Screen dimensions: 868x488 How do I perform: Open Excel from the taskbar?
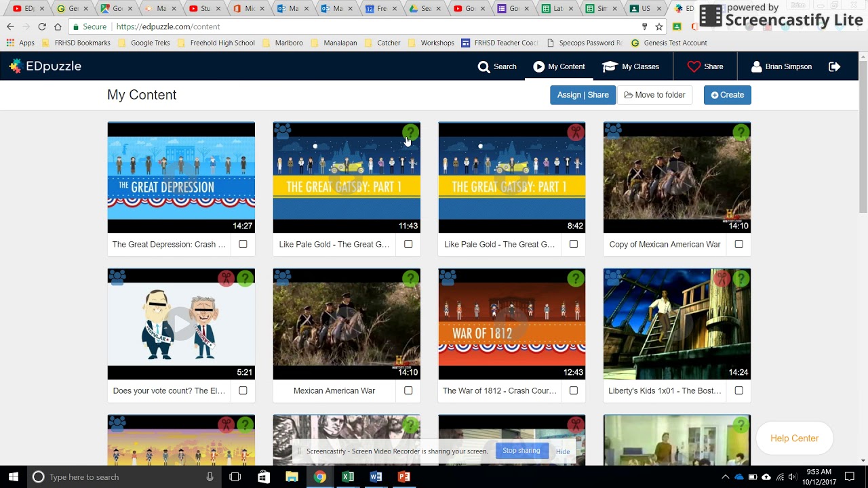point(348,477)
